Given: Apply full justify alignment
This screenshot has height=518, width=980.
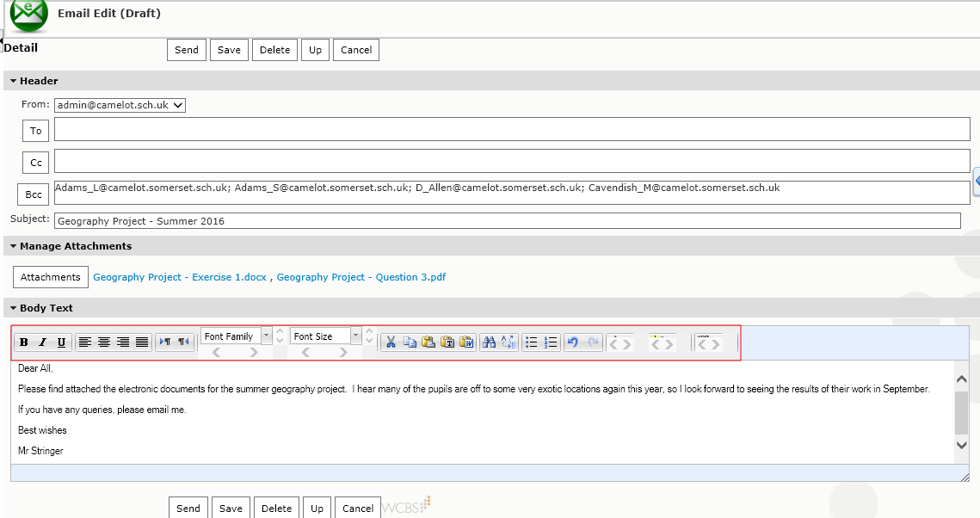Looking at the screenshot, I should (x=142, y=342).
